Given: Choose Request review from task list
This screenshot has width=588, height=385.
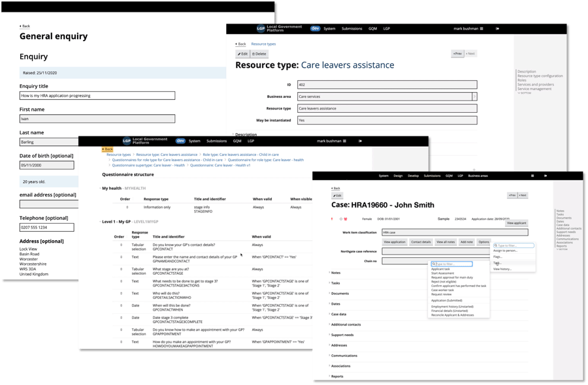Looking at the screenshot, I should [442, 294].
